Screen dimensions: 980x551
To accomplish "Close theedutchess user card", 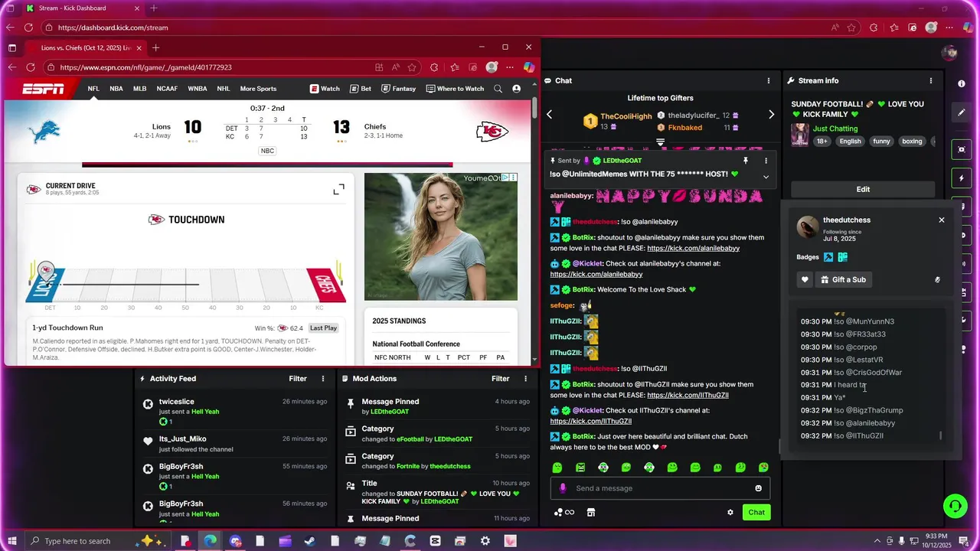I will point(942,220).
